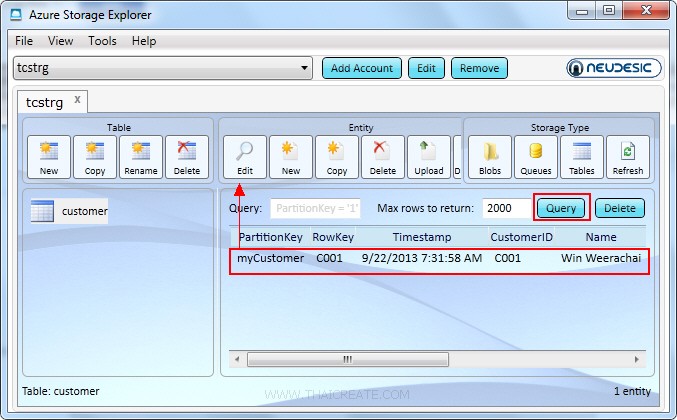Sort by RowKey column header

[333, 237]
